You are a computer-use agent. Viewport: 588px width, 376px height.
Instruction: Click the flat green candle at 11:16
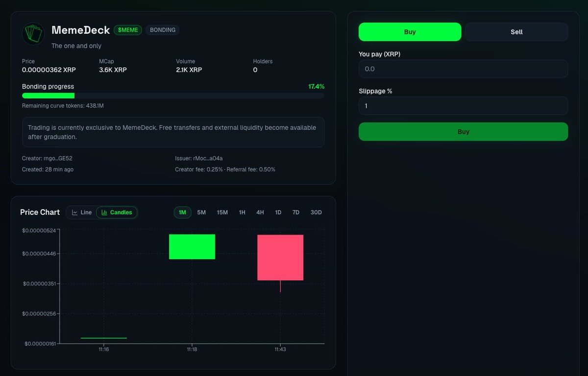click(104, 338)
